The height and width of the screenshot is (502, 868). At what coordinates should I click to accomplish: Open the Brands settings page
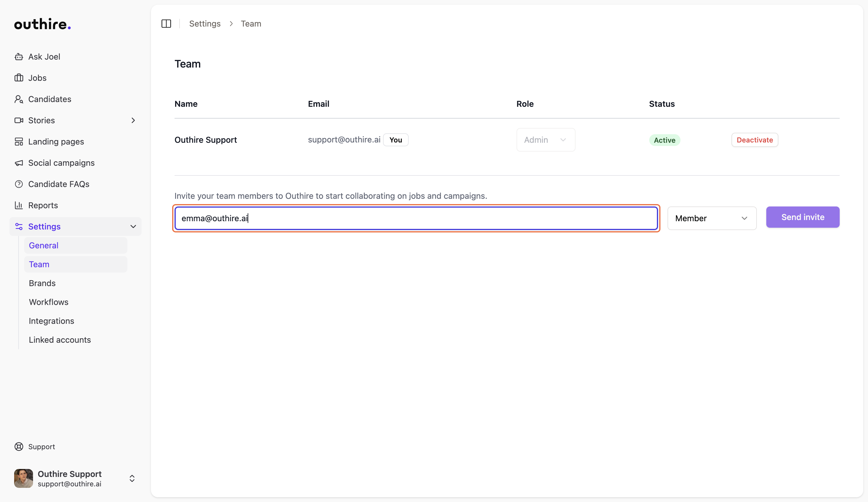point(42,283)
